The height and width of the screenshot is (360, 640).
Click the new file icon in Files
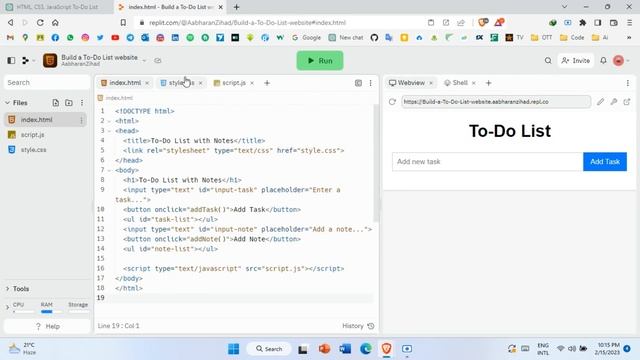tap(56, 103)
